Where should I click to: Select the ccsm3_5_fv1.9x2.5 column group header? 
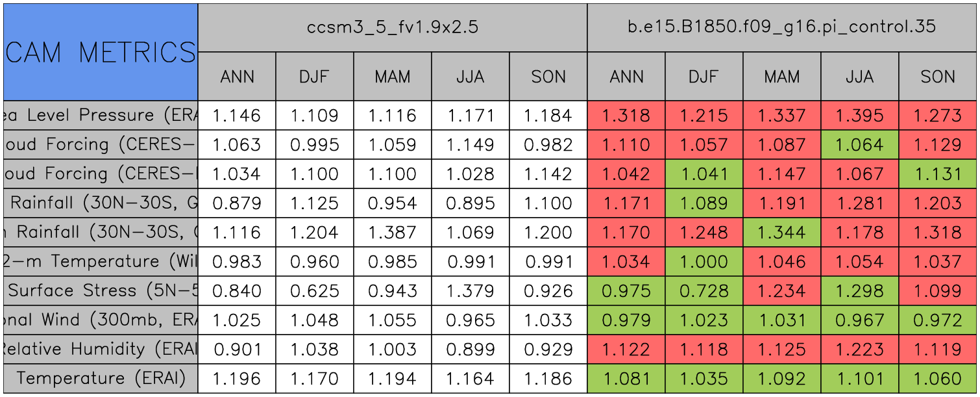(393, 27)
